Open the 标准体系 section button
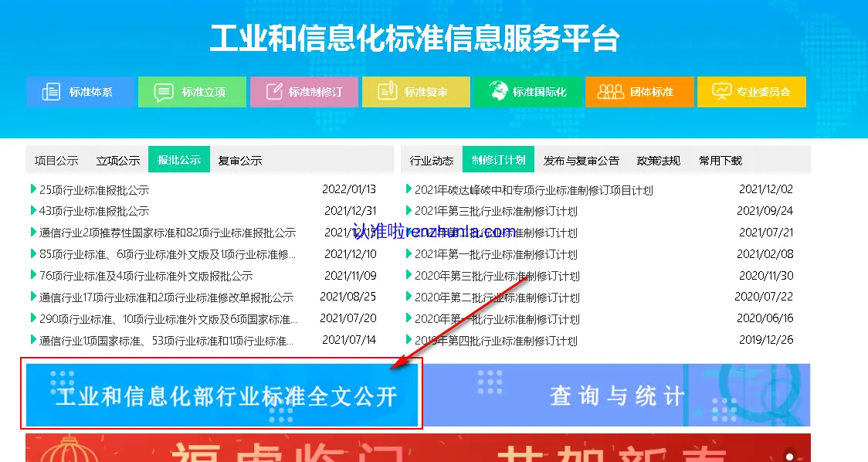 [80, 92]
